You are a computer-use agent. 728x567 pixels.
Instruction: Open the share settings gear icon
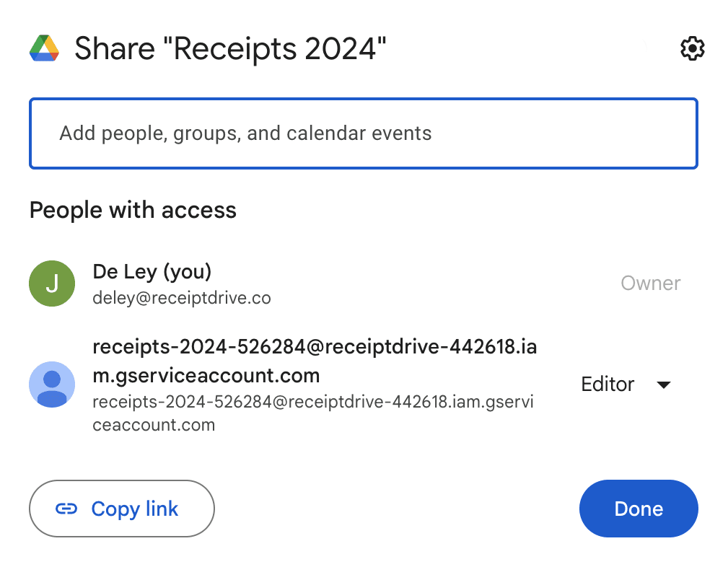pos(692,49)
